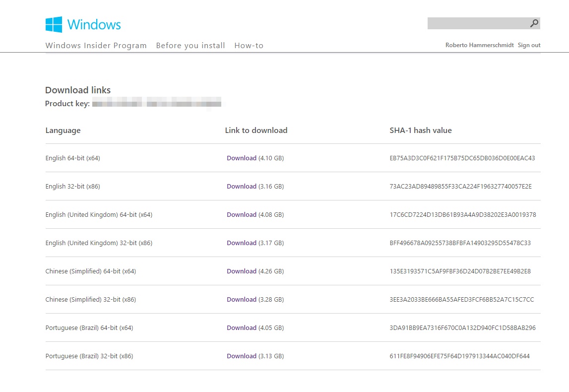Download Portuguese (Brazil) 64-bit 4.05 GB

pos(242,328)
